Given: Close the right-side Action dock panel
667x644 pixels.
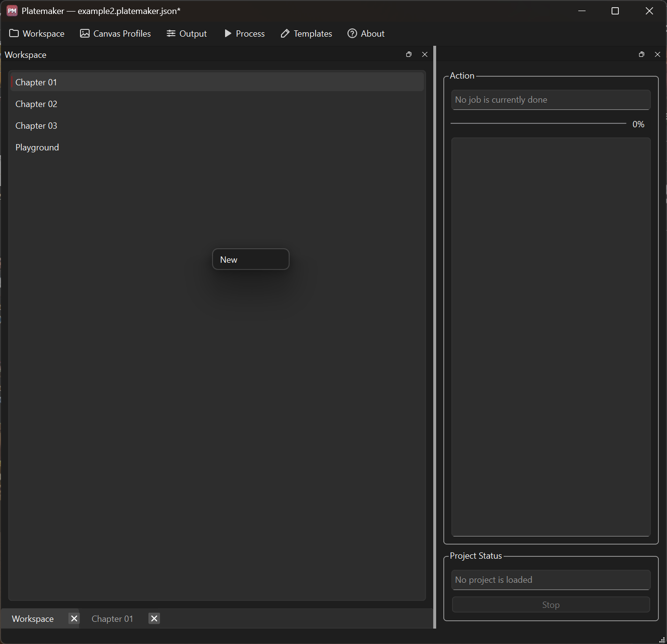Looking at the screenshot, I should (x=657, y=54).
